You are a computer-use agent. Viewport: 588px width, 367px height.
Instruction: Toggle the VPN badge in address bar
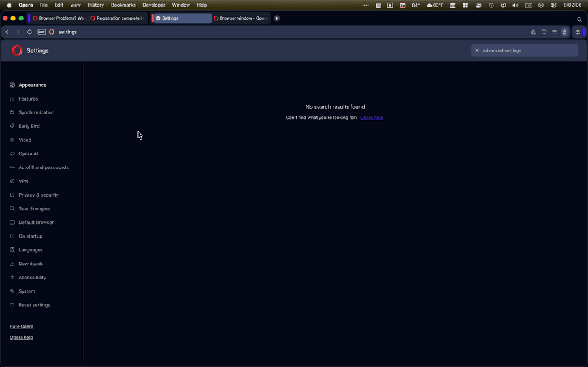[42, 32]
